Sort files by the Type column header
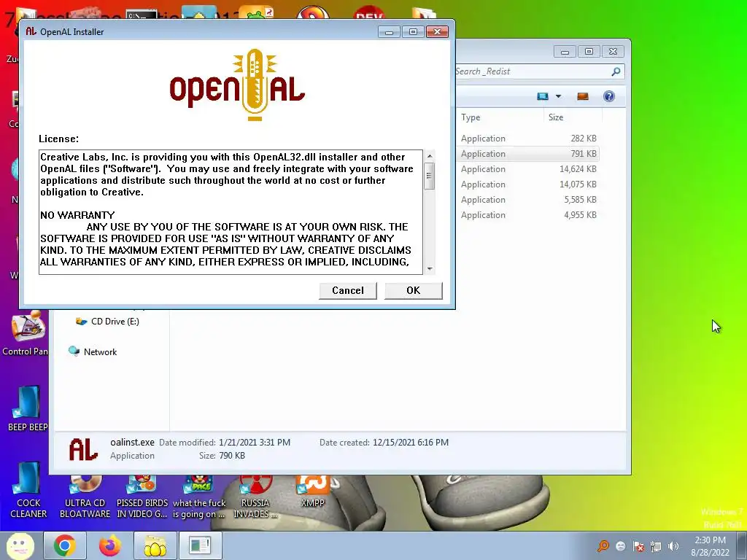747x560 pixels. pos(499,117)
